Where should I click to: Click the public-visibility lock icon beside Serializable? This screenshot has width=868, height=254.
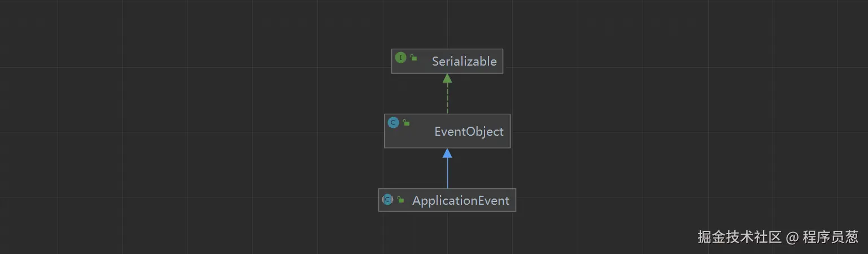(x=413, y=58)
